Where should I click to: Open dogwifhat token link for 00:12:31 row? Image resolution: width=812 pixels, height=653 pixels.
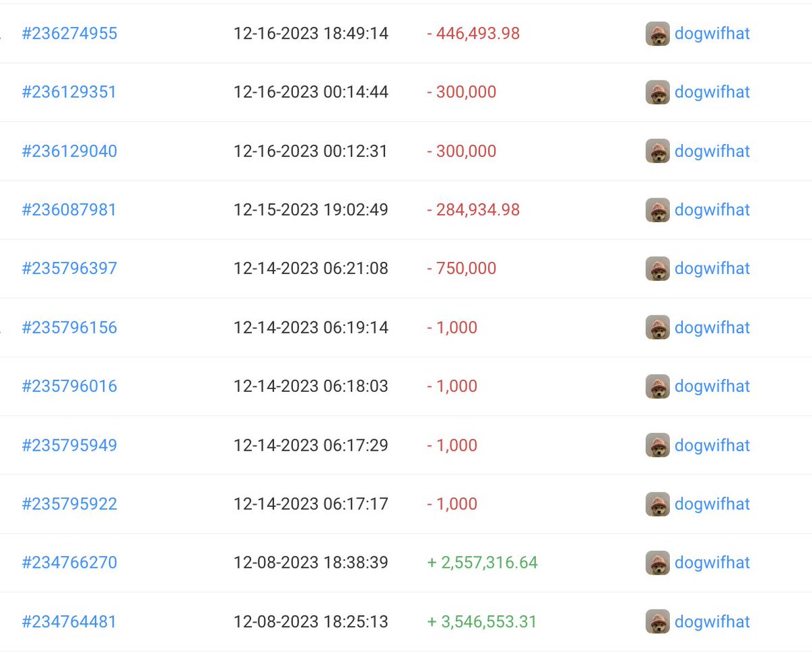tap(713, 151)
